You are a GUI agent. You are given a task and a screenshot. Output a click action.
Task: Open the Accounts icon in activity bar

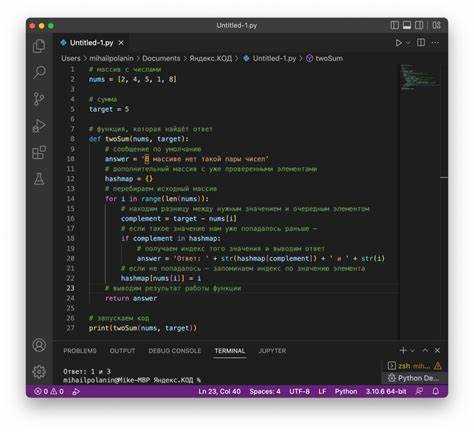tap(39, 345)
